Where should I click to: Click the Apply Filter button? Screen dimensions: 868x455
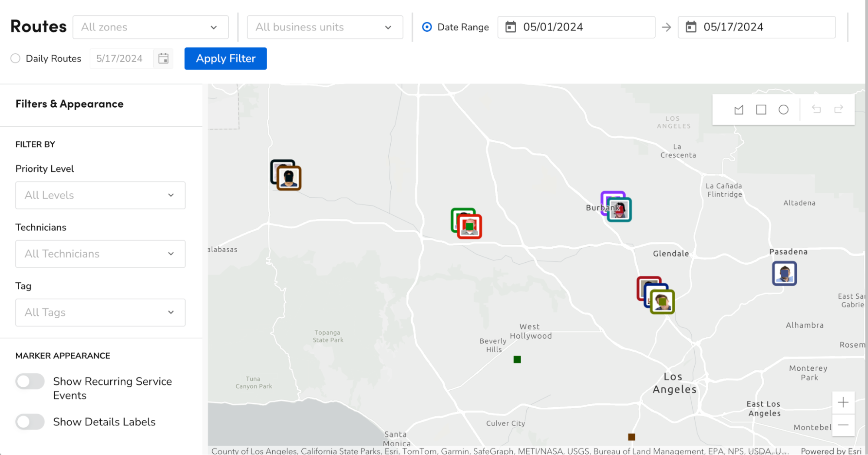(x=226, y=59)
